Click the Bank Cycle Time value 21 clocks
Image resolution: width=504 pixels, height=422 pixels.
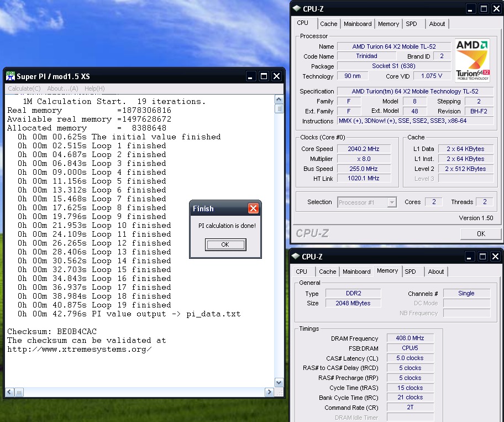[410, 398]
